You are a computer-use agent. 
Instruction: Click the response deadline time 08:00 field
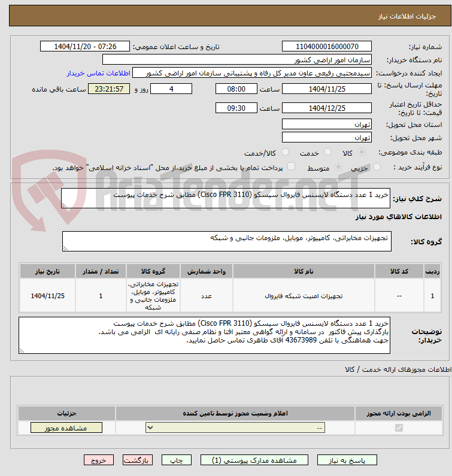coord(236,89)
